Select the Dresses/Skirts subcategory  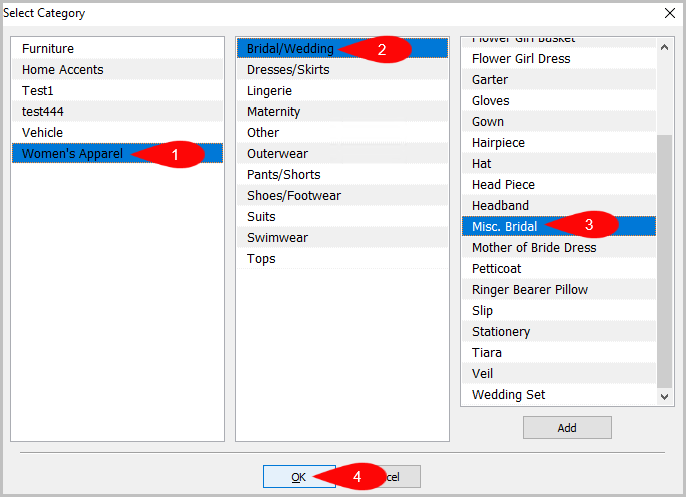click(x=342, y=69)
